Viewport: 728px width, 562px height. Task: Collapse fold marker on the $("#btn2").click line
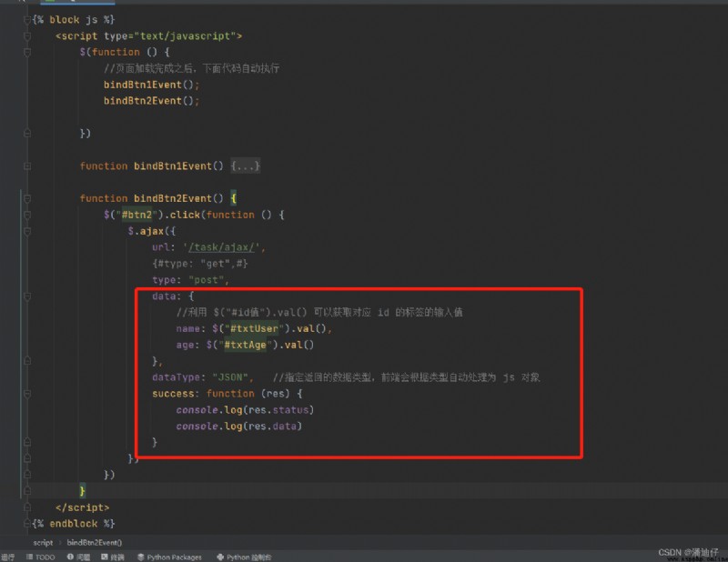pos(27,215)
